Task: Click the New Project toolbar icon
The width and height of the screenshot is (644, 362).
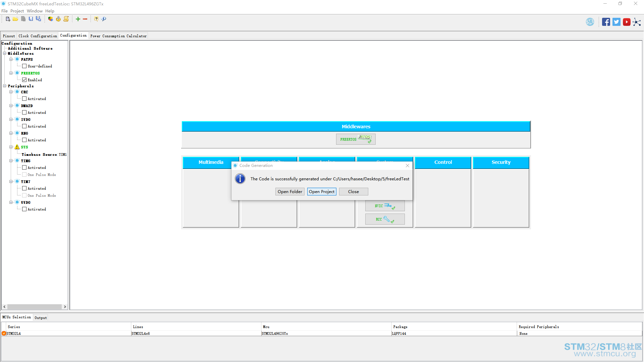Action: (8, 19)
